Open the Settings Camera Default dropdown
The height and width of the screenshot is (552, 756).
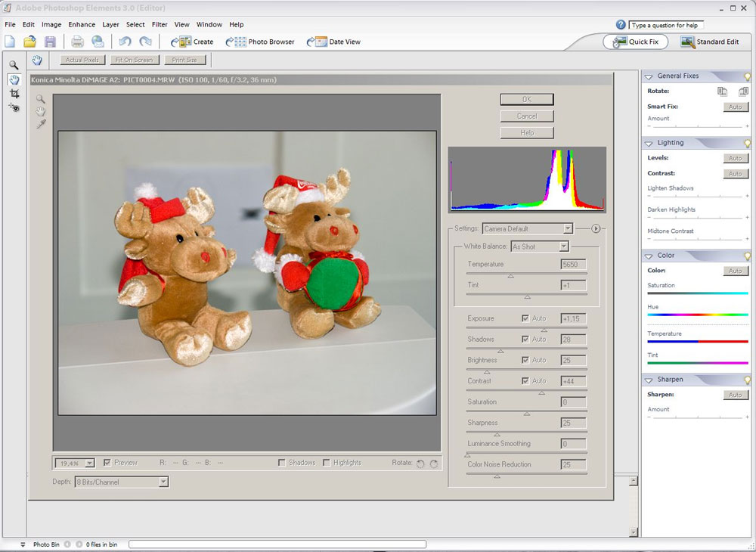pos(527,228)
